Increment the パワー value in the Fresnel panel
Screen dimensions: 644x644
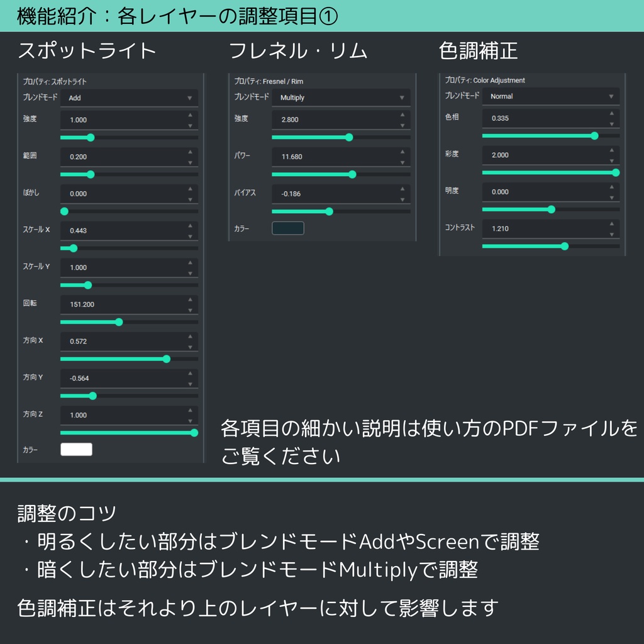click(404, 152)
